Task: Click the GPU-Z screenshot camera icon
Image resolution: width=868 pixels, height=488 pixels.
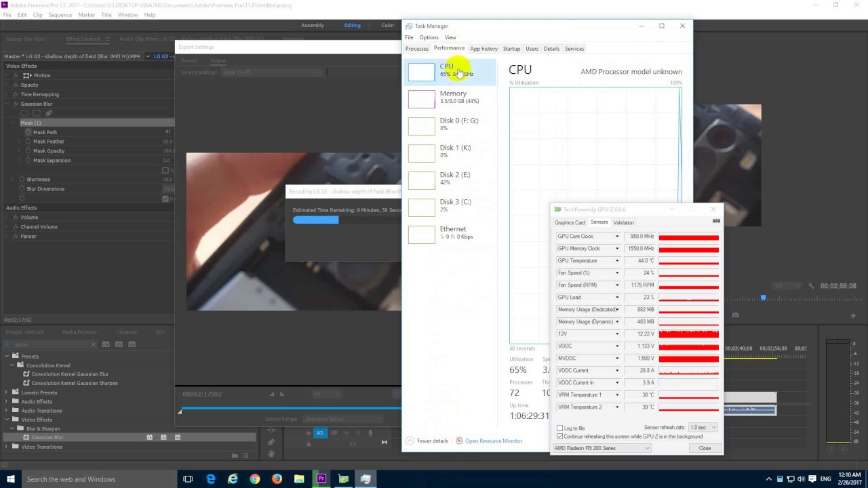Action: coord(716,221)
